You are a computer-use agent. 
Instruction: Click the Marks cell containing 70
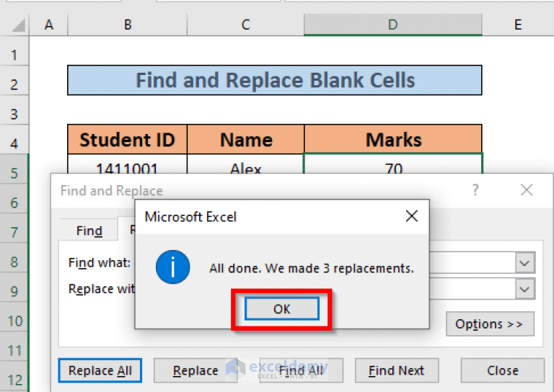coord(393,164)
